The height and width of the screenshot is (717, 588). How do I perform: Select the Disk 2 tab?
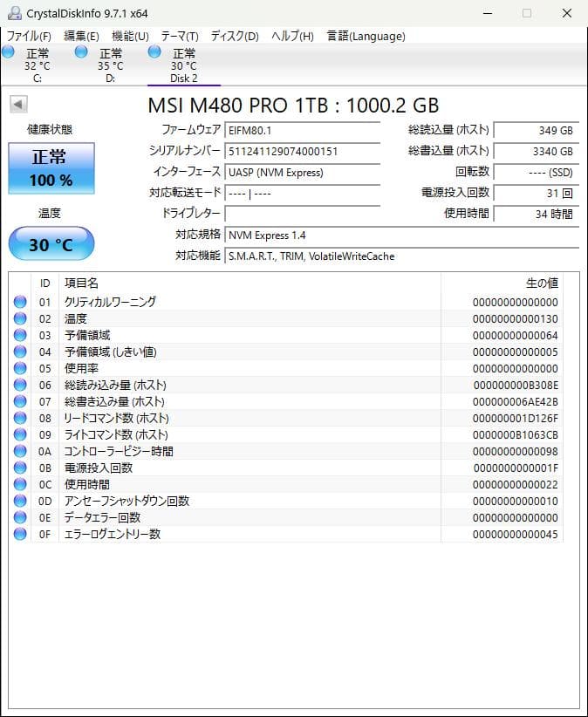(184, 65)
